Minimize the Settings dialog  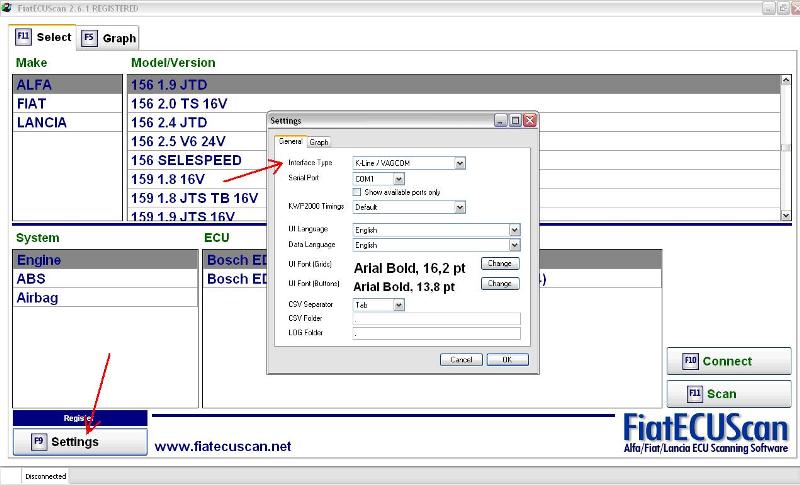click(501, 121)
